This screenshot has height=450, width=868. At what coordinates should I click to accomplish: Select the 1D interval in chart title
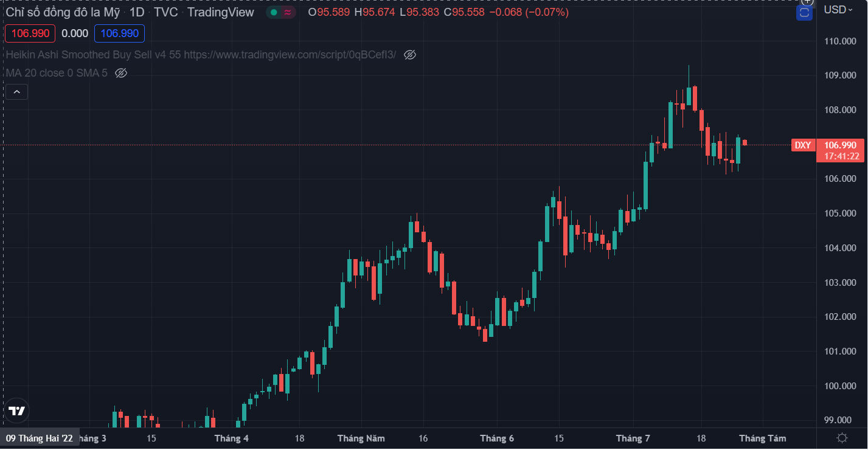137,12
